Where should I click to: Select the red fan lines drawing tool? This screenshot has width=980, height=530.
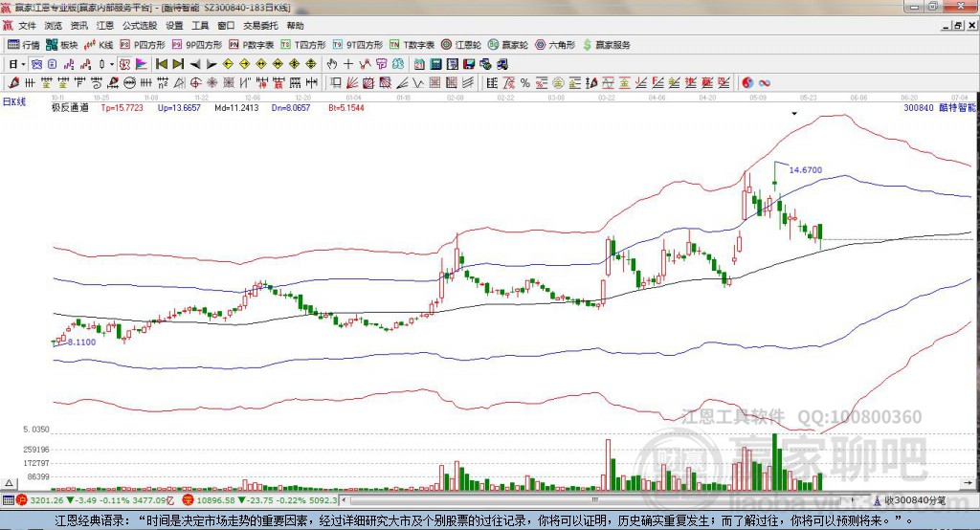352,82
